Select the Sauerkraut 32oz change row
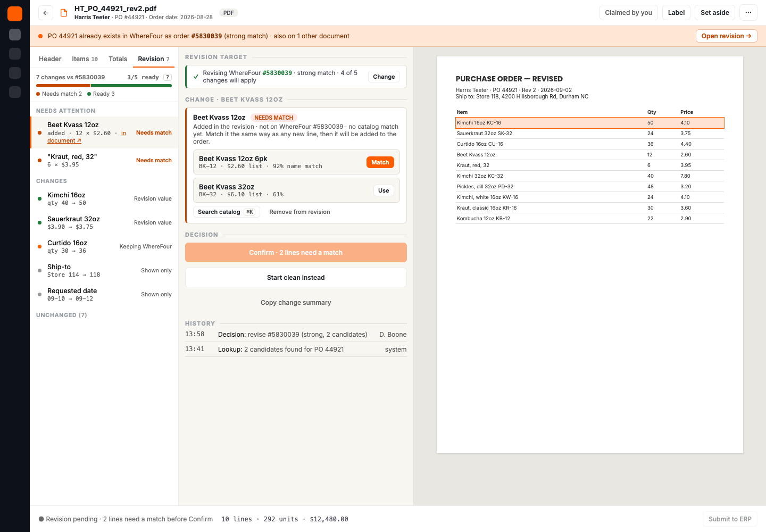Image resolution: width=766 pixels, height=532 pixels. pyautogui.click(x=104, y=222)
